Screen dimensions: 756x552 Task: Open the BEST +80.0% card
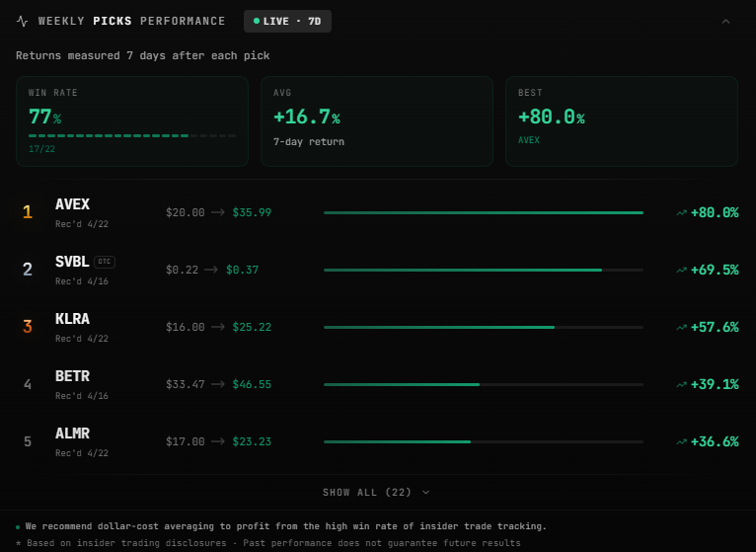pyautogui.click(x=622, y=121)
